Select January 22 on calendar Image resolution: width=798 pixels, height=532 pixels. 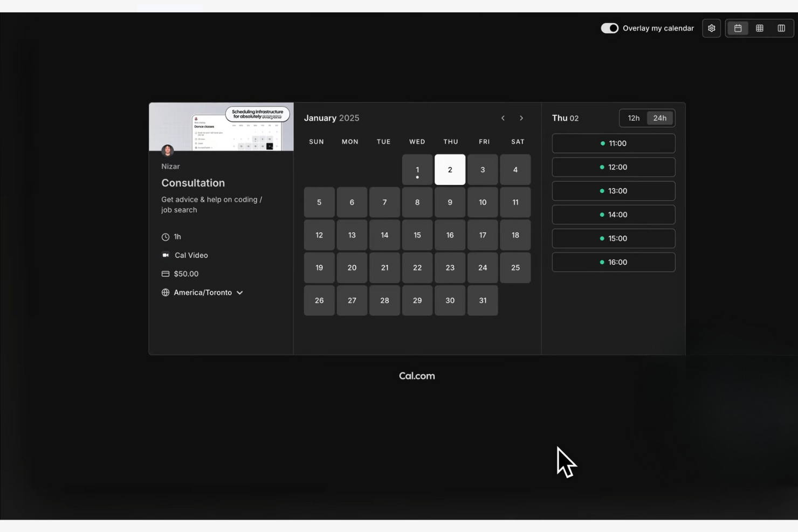(417, 267)
